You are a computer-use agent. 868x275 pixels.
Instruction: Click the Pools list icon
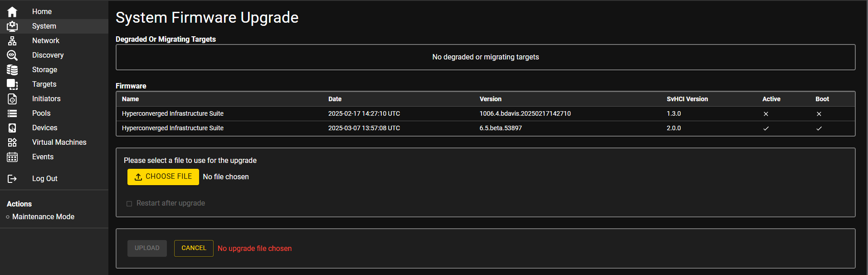point(12,113)
